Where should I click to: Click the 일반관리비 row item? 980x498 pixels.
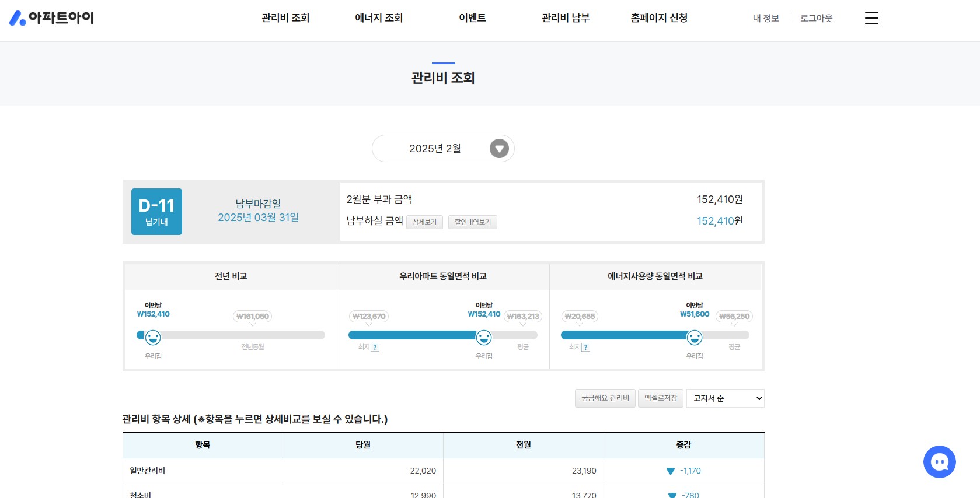(148, 471)
